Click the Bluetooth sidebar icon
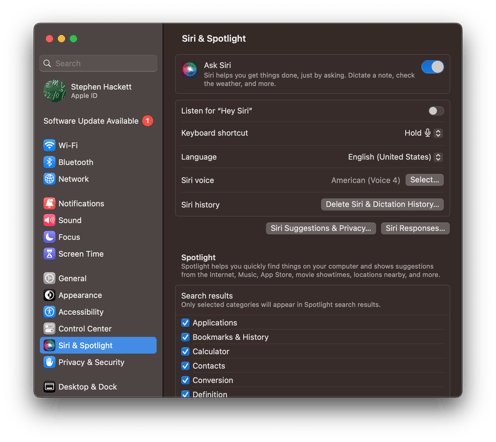This screenshot has height=442, width=496. click(49, 162)
